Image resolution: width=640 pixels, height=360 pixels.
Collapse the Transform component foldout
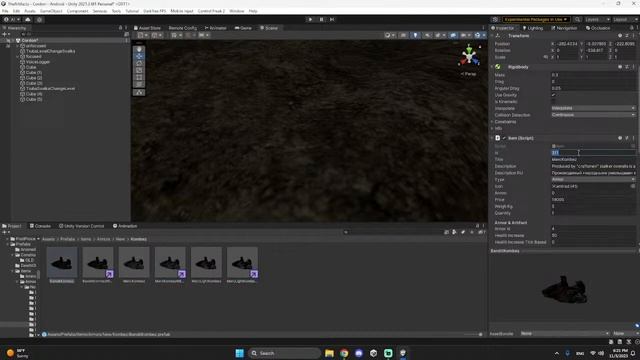click(492, 36)
